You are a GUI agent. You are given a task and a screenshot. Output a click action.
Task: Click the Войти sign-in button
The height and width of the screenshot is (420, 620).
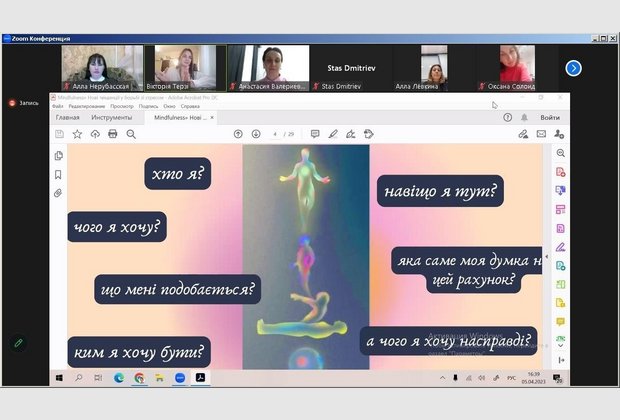tap(549, 117)
